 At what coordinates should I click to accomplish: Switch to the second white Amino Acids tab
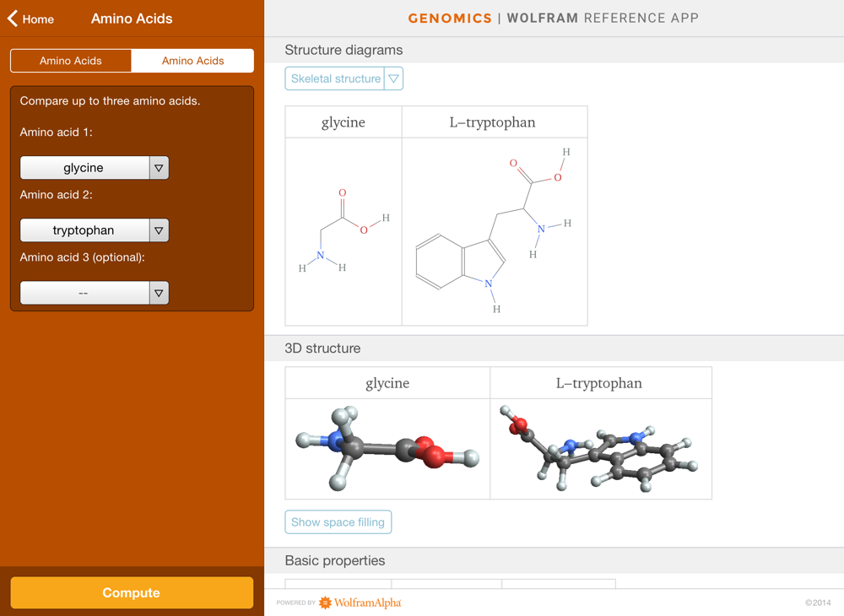click(192, 61)
